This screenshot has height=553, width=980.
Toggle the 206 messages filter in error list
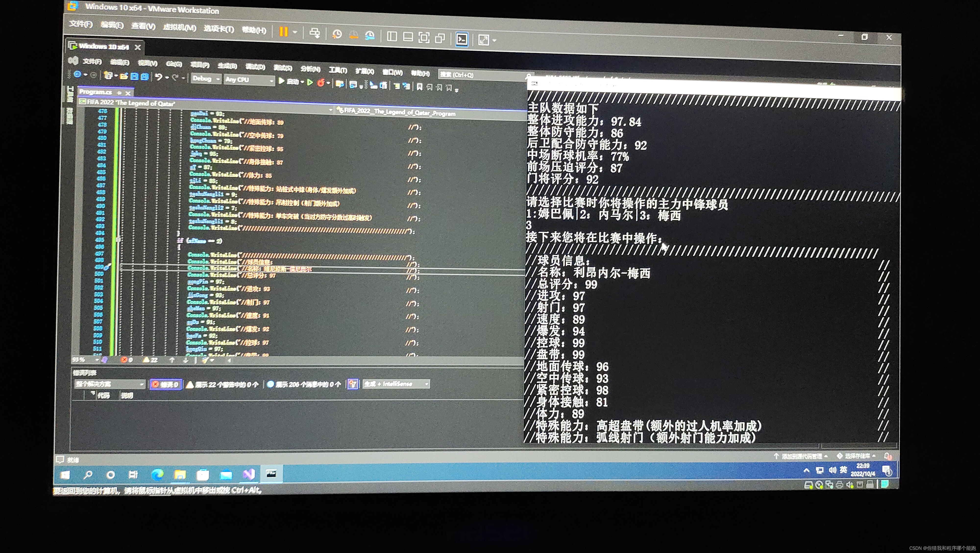pos(304,384)
